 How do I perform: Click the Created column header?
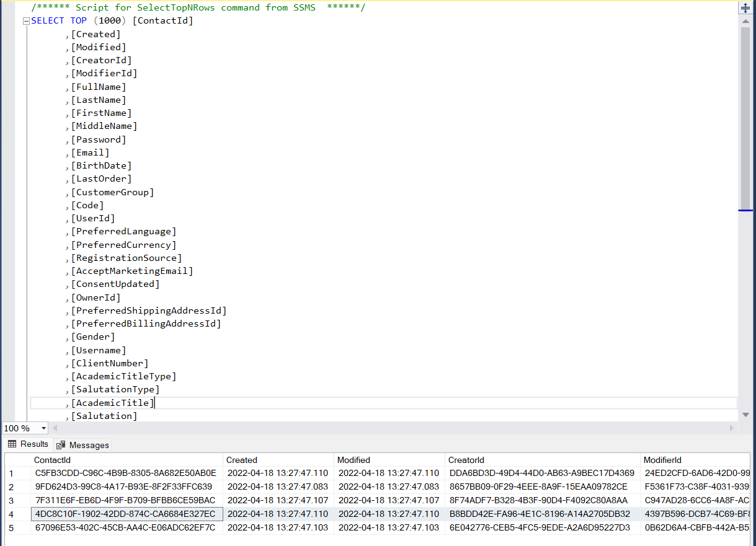[x=242, y=460]
